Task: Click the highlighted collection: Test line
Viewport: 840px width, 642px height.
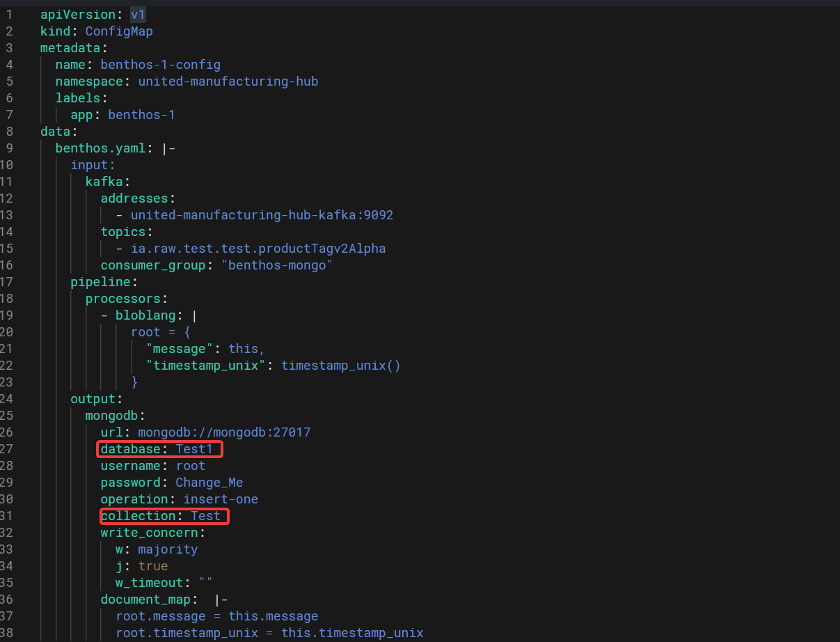Action: 164,515
